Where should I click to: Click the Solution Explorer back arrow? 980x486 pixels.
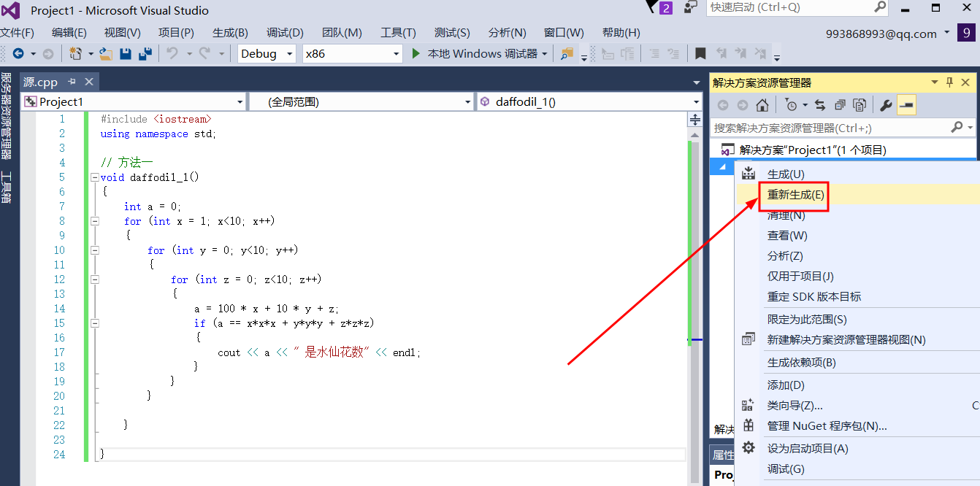pyautogui.click(x=723, y=105)
